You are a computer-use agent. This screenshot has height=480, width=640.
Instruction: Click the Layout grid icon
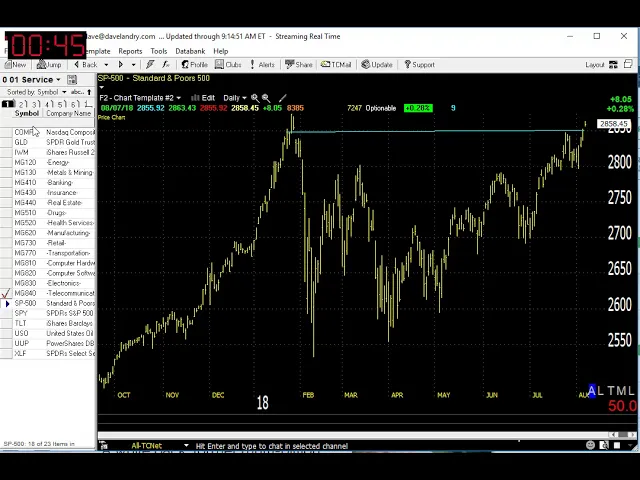(613, 64)
